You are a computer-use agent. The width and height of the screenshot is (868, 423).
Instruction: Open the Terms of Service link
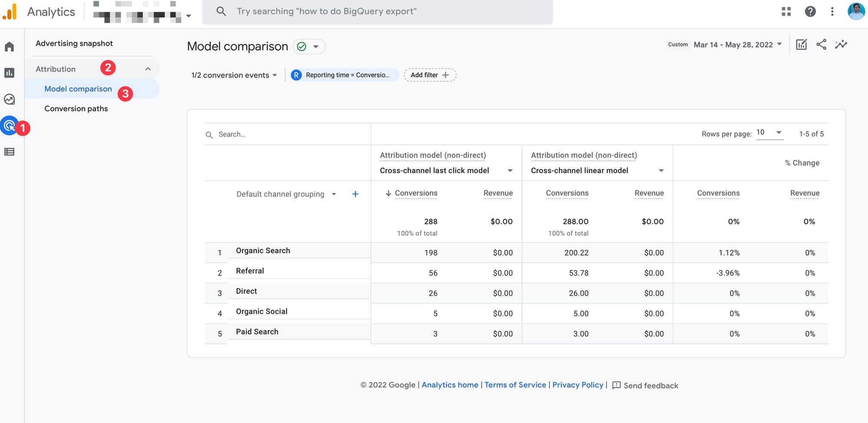tap(515, 385)
